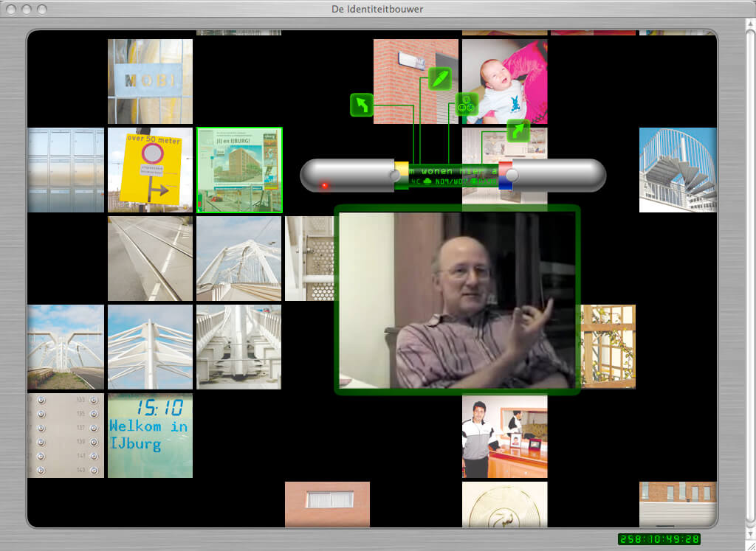756x551 pixels.
Task: Open the yellow 'over 50 meter' sign photo
Action: (x=150, y=170)
